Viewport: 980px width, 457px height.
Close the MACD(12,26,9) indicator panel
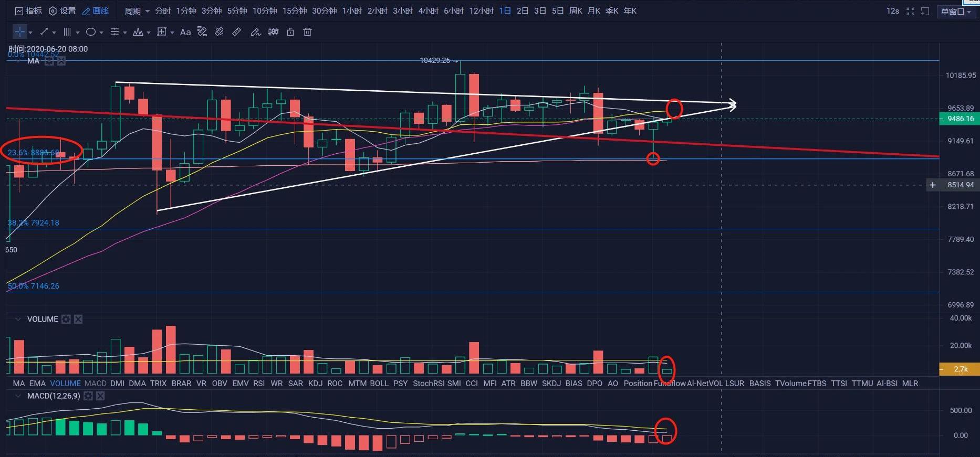tap(100, 396)
